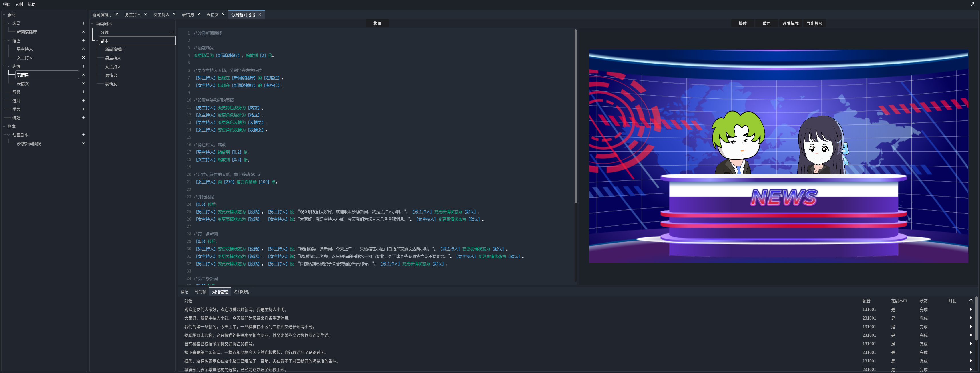Add special effect via the 特效 plus icon

click(x=83, y=118)
